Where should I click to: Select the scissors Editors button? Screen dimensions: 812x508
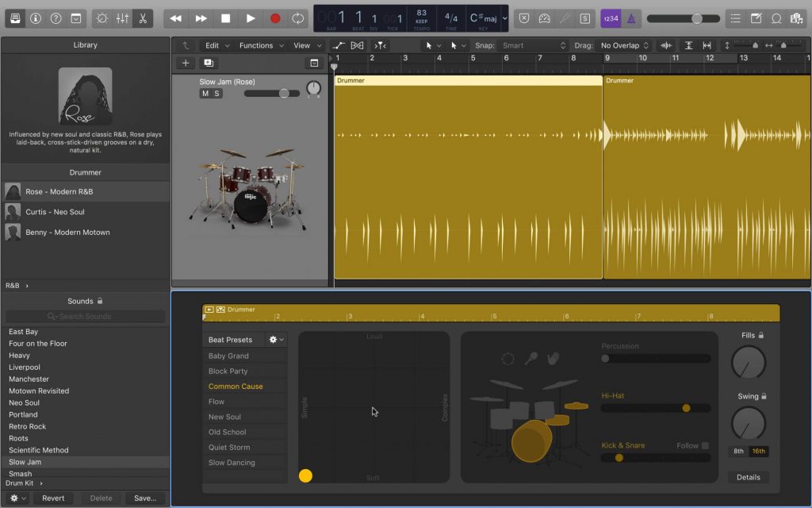(x=143, y=18)
